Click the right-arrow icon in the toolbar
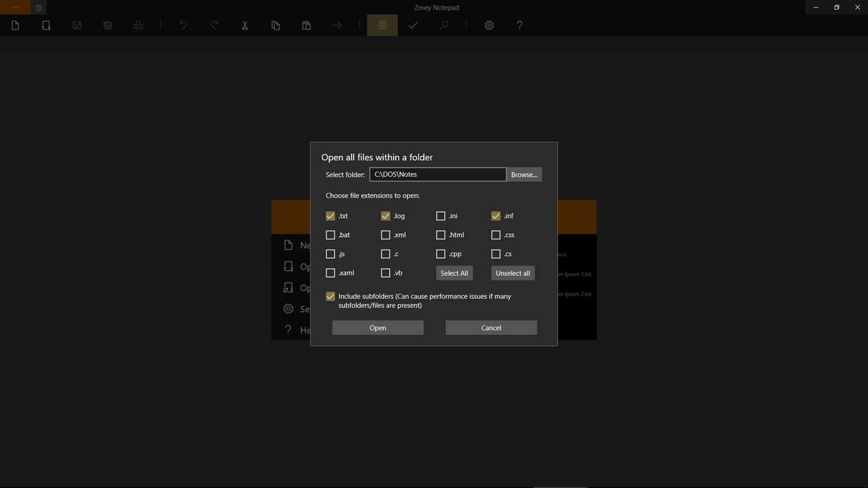Screen dimensions: 868x488 point(337,25)
